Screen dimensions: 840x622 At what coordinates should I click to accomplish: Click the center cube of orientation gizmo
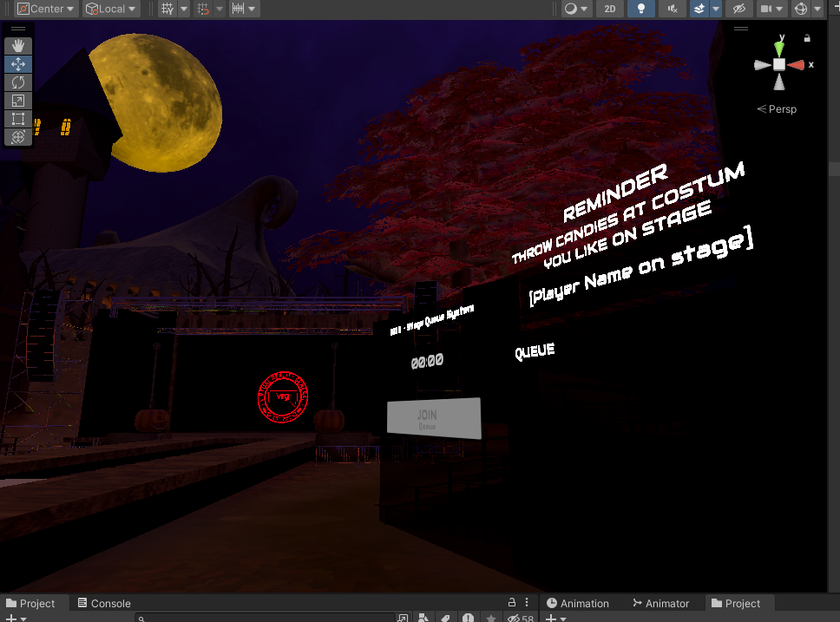[x=779, y=65]
